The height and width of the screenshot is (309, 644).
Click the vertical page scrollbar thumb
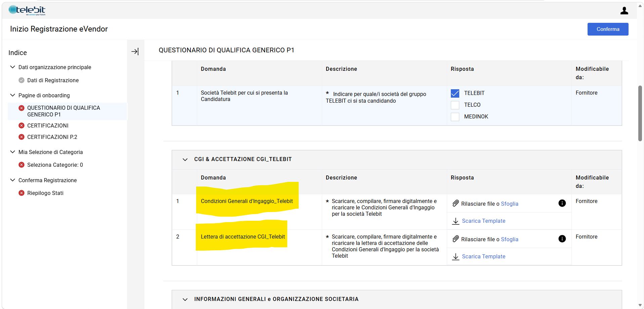640,113
